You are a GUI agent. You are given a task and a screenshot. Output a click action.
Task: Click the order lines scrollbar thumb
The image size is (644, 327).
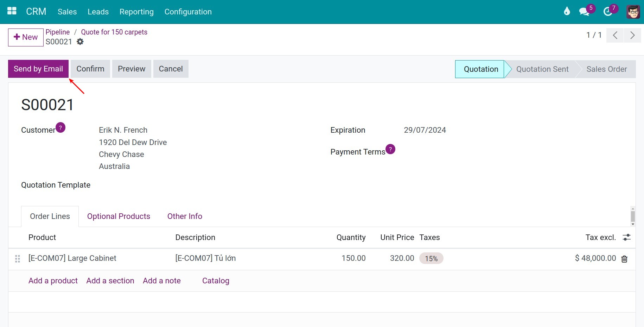pyautogui.click(x=633, y=216)
